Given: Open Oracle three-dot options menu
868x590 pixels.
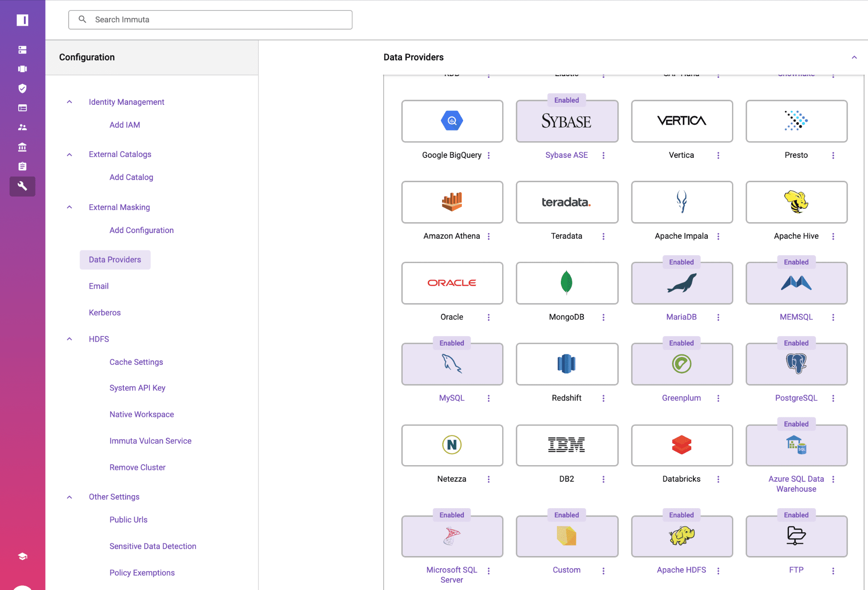Looking at the screenshot, I should (489, 317).
